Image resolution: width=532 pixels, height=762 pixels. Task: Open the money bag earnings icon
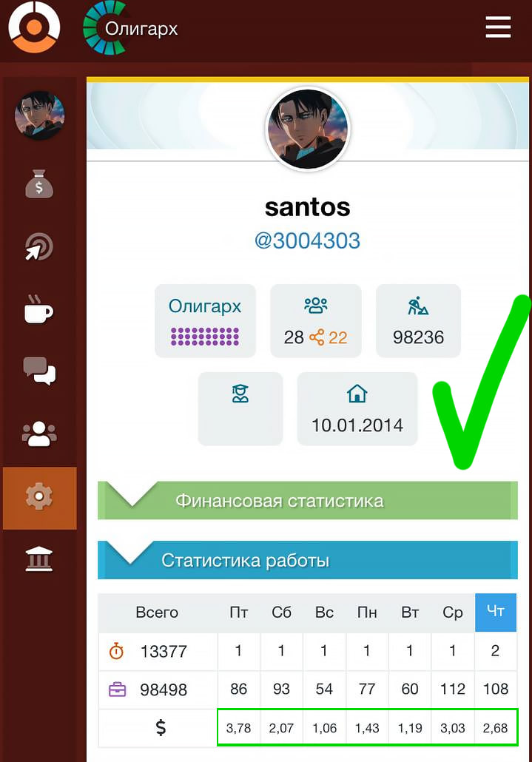click(x=39, y=183)
